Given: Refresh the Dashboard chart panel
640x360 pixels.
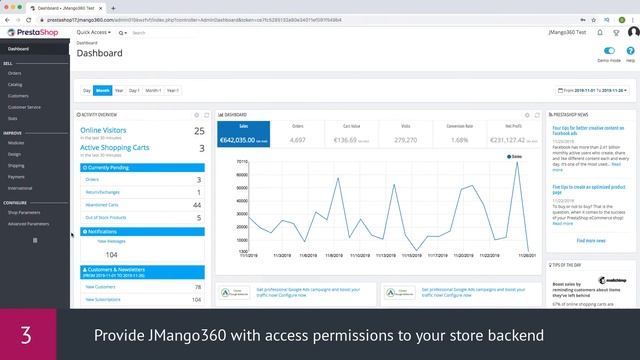Looking at the screenshot, I should (x=537, y=115).
